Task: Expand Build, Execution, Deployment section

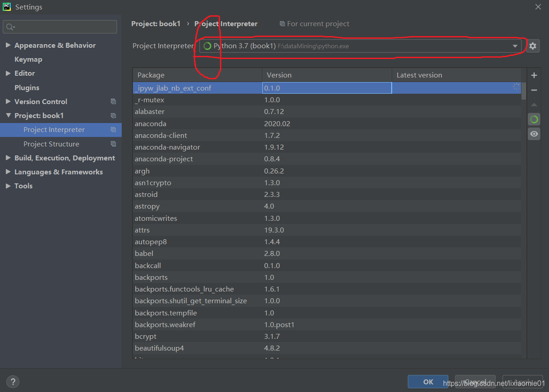Action: (x=8, y=158)
